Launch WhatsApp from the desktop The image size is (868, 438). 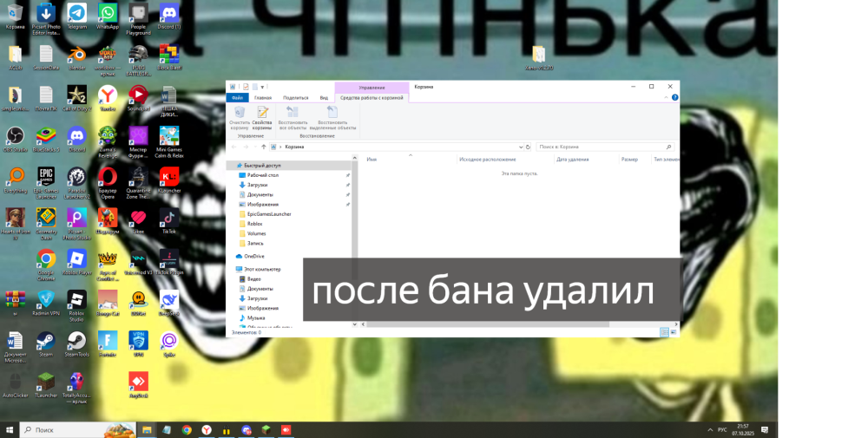(x=108, y=16)
